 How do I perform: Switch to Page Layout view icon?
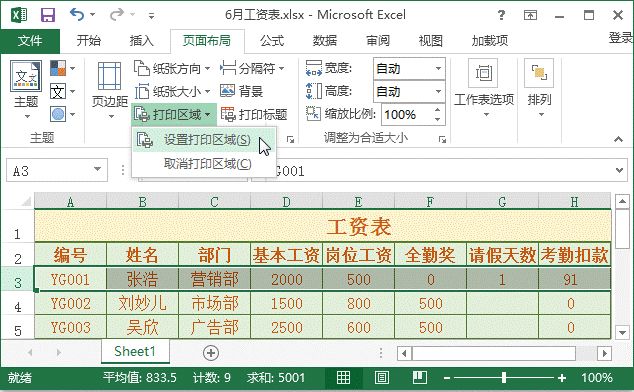click(x=381, y=377)
